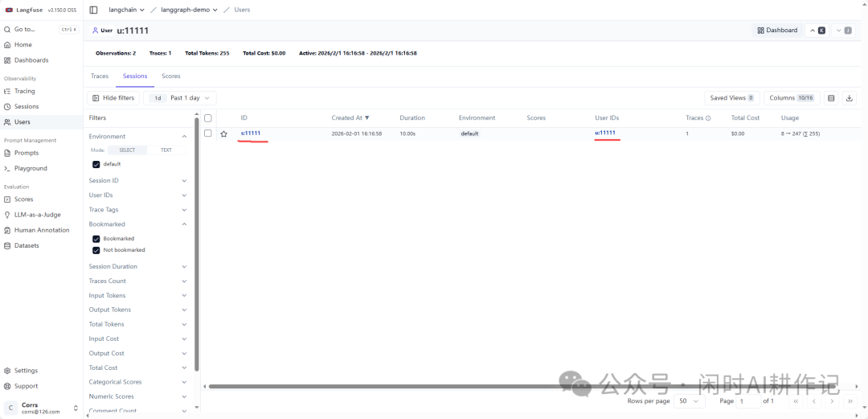Viewport: 868px width, 419px height.
Task: Click the Traces column info icon
Action: (x=708, y=118)
